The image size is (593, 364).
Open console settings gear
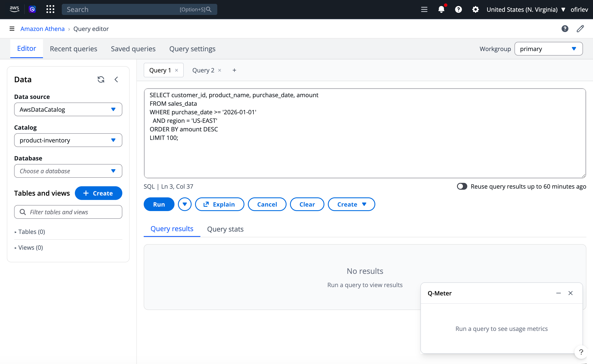(475, 9)
